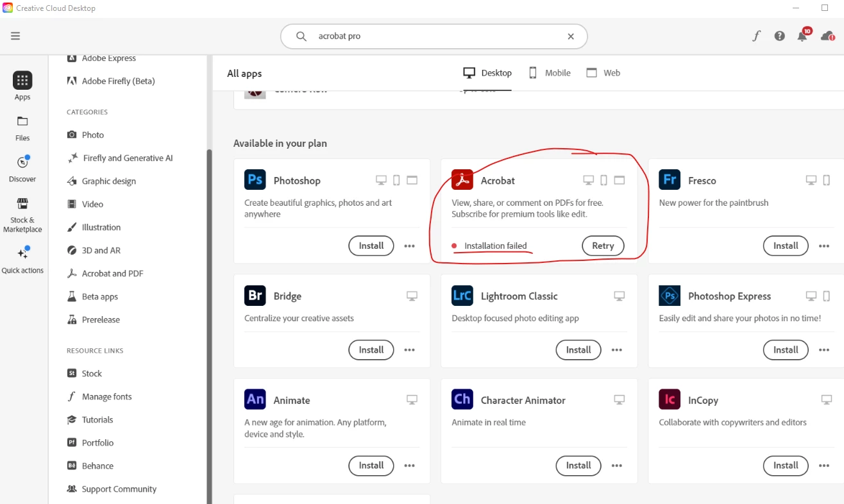Open more options for Bridge
This screenshot has height=504, width=844.
pyautogui.click(x=409, y=349)
